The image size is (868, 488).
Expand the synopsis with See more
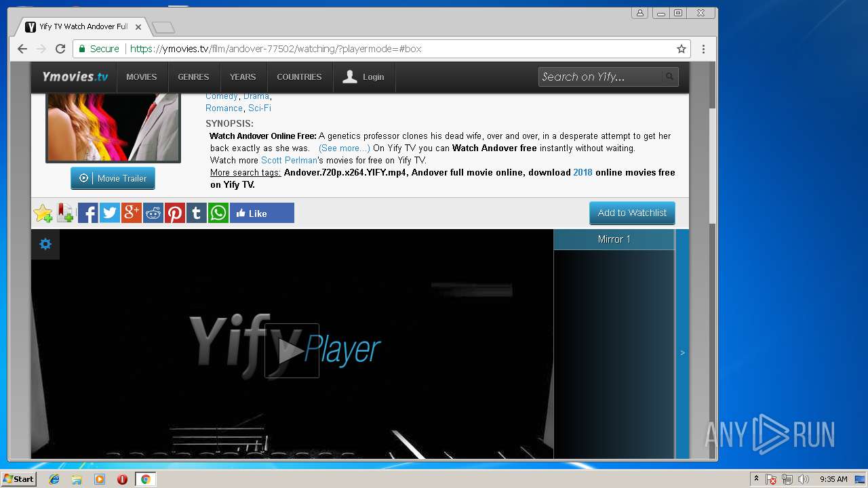(x=344, y=148)
